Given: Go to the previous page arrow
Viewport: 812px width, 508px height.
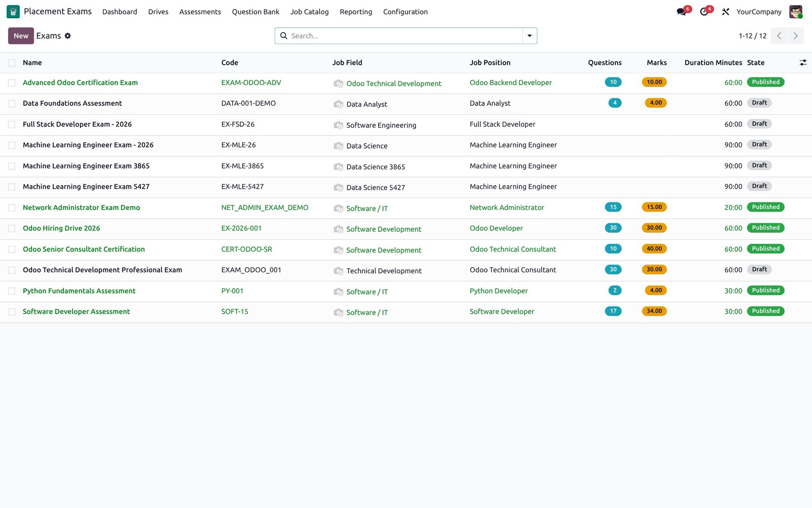Looking at the screenshot, I should click(x=779, y=36).
